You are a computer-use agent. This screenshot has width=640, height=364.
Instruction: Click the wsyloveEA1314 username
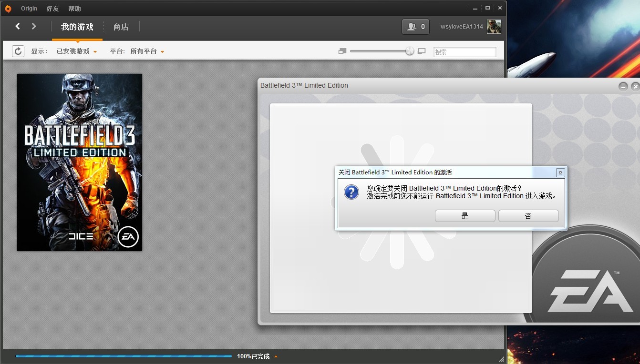click(462, 27)
